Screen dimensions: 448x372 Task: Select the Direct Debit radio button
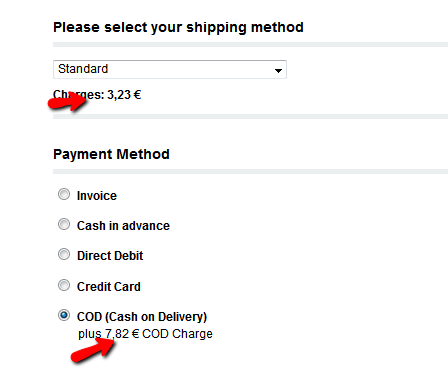(64, 254)
